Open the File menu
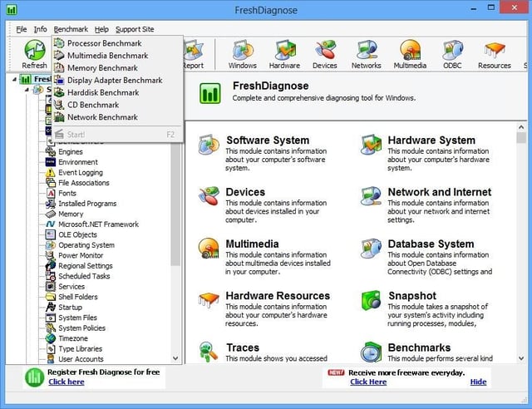The width and height of the screenshot is (532, 409). 22,29
